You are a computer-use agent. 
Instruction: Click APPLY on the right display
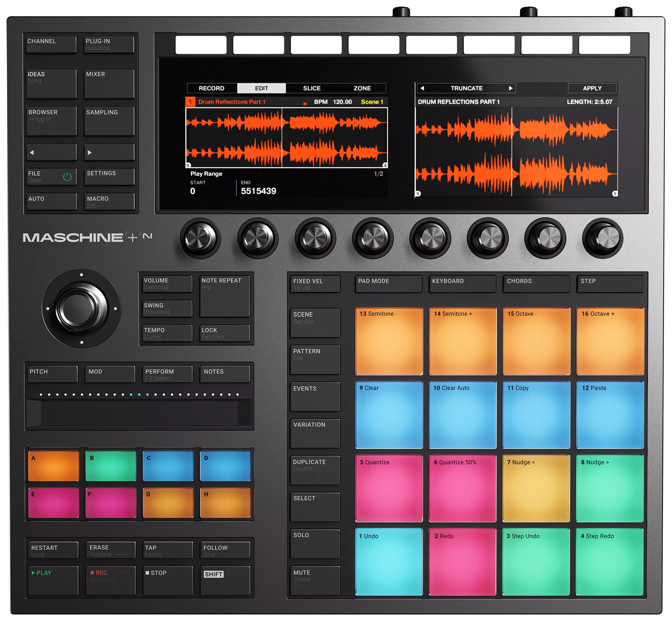(x=592, y=88)
